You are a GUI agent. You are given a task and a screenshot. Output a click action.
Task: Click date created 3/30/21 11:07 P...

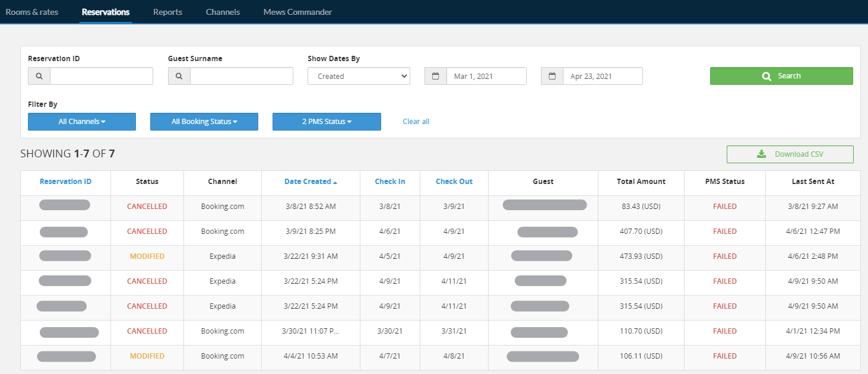(311, 331)
